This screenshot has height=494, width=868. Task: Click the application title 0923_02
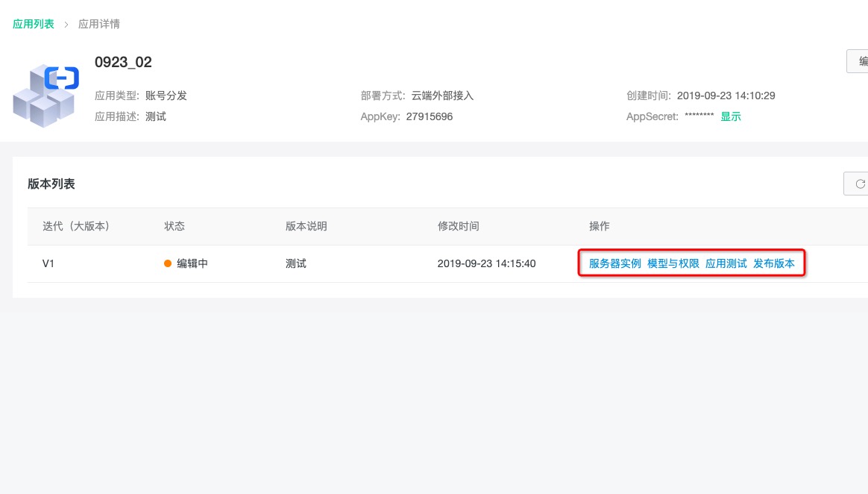(123, 62)
